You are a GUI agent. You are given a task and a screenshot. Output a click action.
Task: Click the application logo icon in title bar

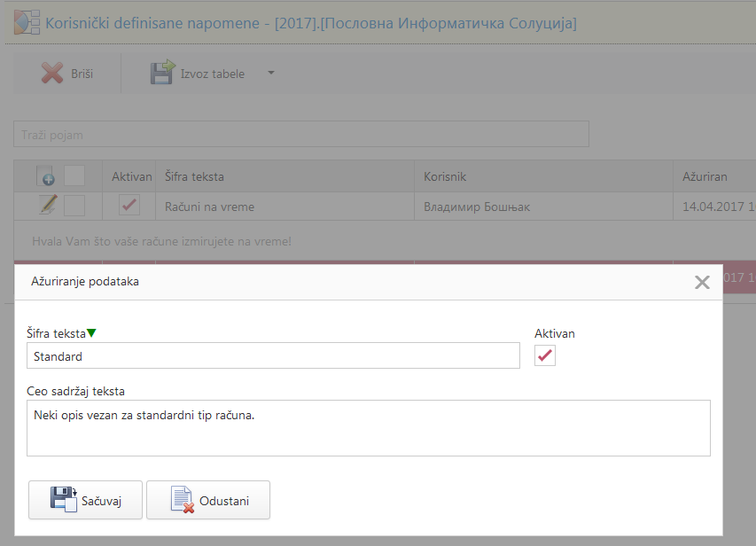tap(26, 23)
